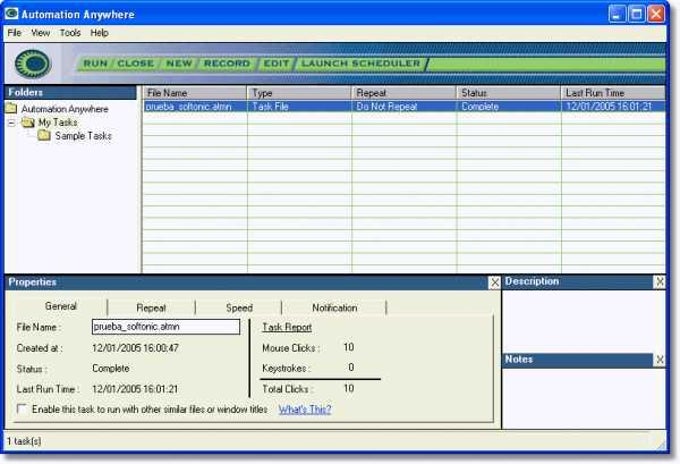680x464 pixels.
Task: Click the Mouse Clicks value 10
Action: (x=349, y=347)
